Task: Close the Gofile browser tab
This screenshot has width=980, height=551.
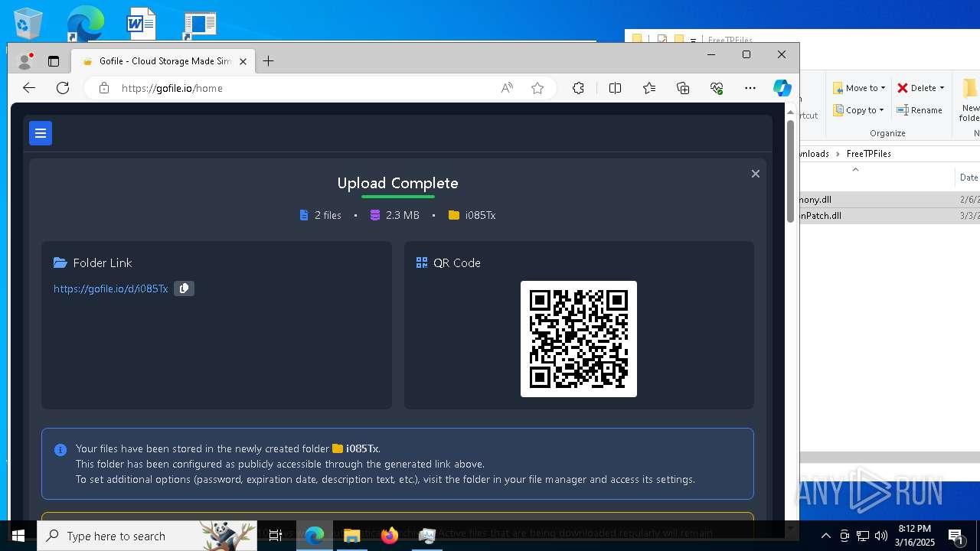Action: pyautogui.click(x=243, y=61)
